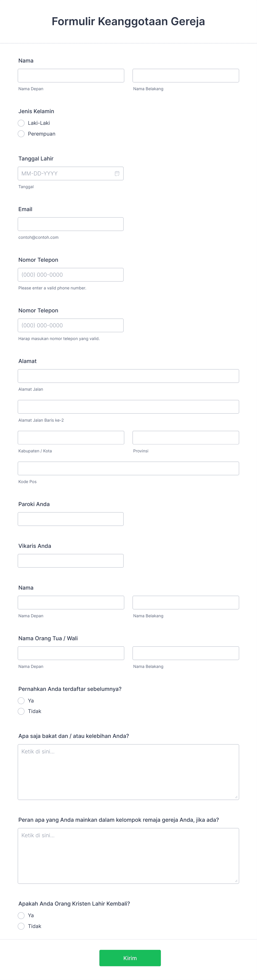This screenshot has height=980, width=257.
Task: Select Tidak for born-again Christian question
Action: [x=21, y=926]
